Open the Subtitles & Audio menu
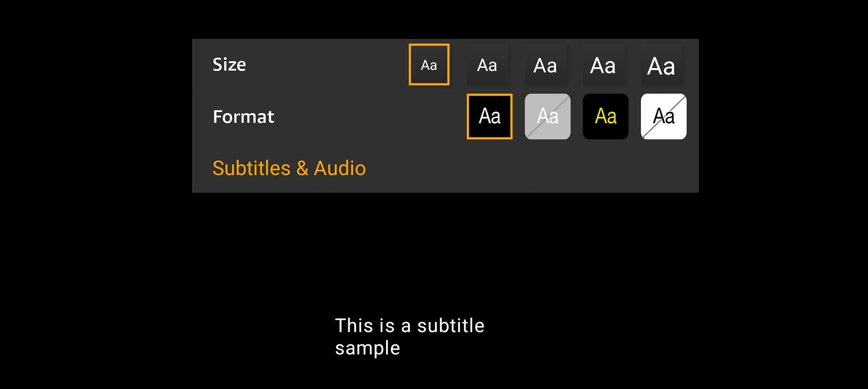The image size is (868, 389). 289,168
